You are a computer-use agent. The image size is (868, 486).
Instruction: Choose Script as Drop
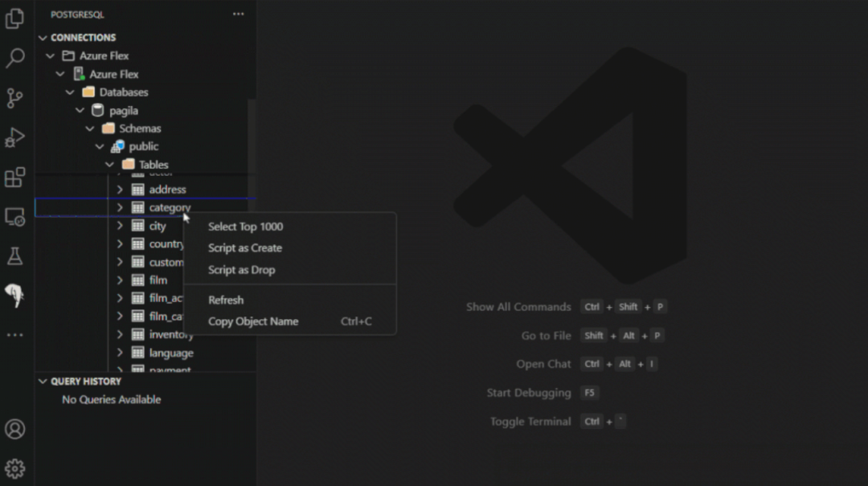[x=289, y=270]
